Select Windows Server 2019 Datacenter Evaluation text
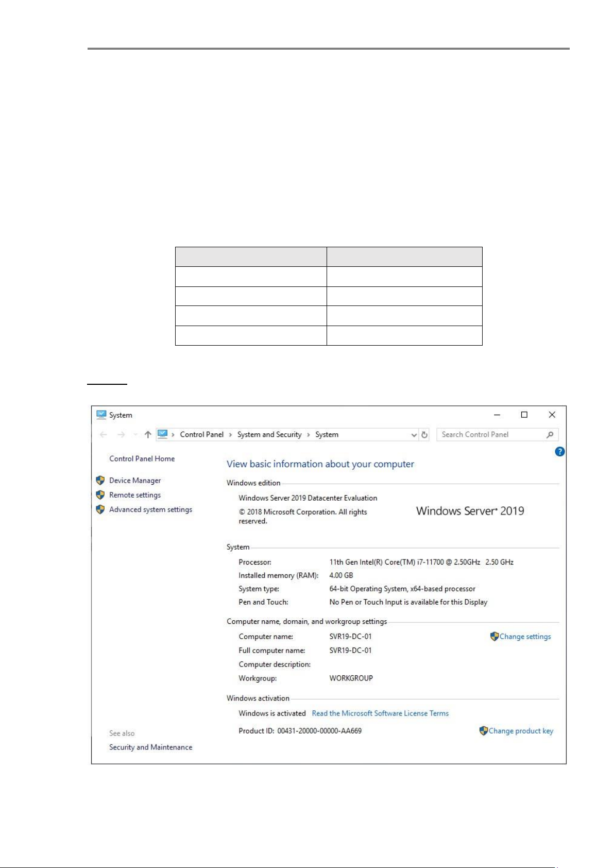 point(308,498)
